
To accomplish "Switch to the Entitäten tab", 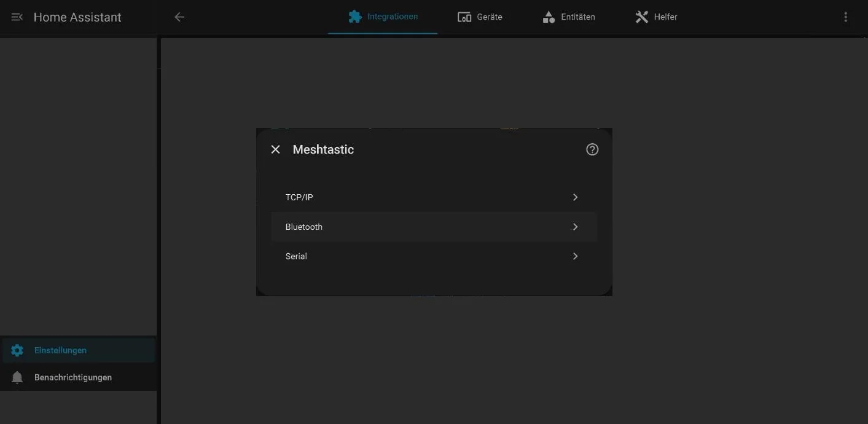I will [569, 17].
